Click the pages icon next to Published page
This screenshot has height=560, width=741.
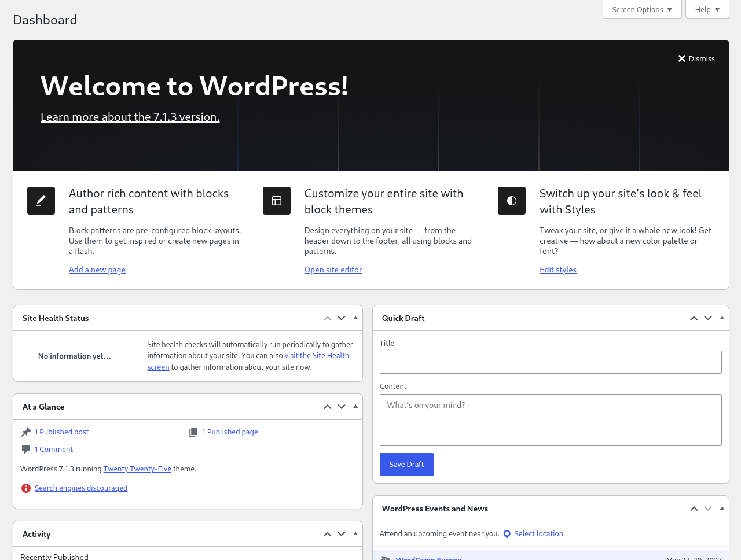tap(193, 432)
